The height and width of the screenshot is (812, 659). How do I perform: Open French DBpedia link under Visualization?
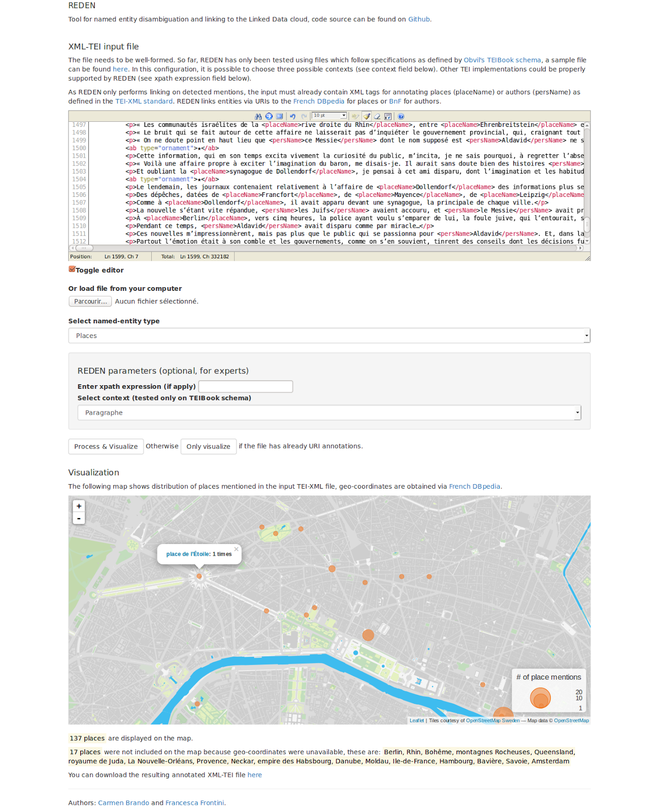coord(474,487)
